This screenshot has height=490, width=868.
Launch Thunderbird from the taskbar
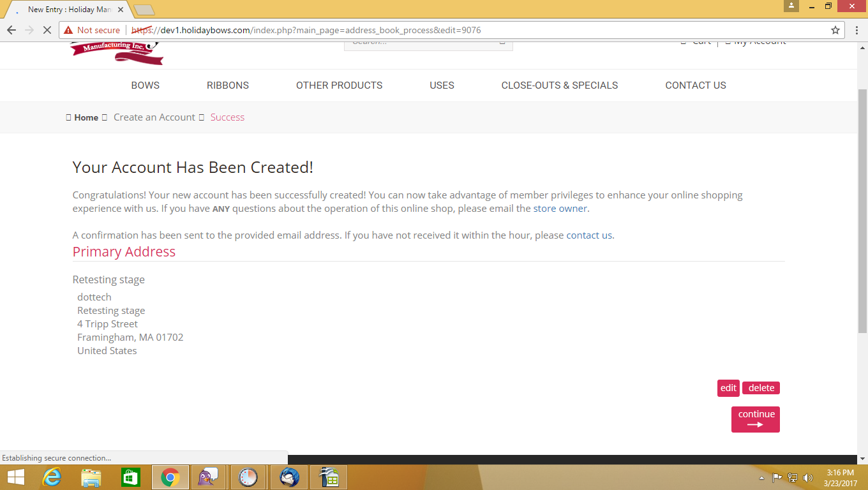289,477
